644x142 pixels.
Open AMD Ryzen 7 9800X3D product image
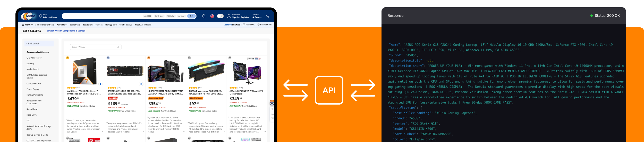(84, 71)
